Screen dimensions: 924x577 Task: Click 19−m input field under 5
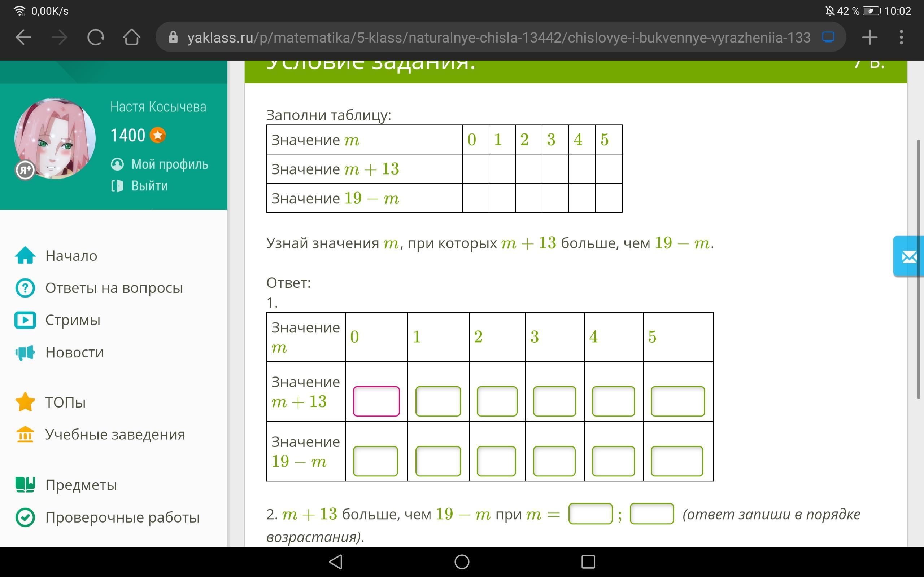tap(677, 461)
